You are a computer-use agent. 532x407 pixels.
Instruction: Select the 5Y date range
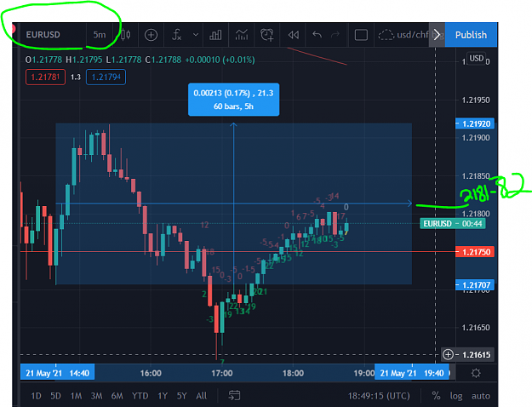182,396
